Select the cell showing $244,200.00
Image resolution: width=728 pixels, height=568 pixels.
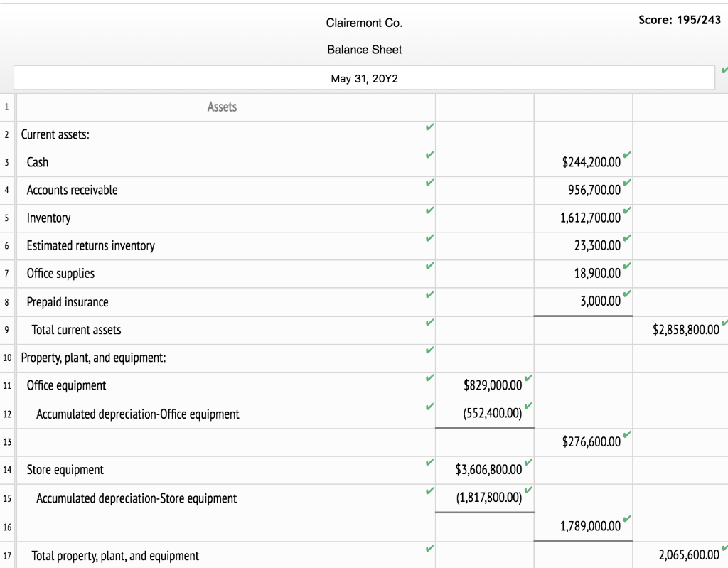(583, 162)
